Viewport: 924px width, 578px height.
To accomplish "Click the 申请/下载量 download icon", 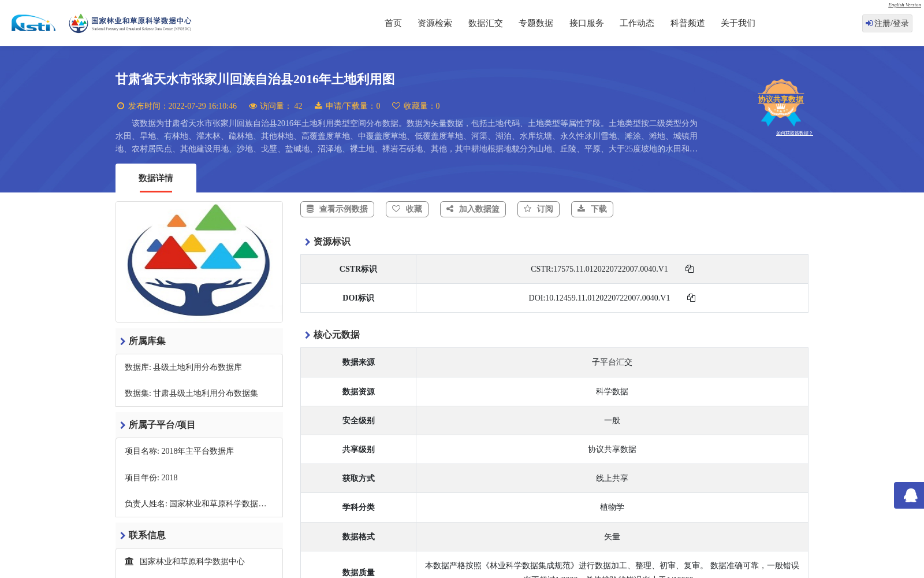I will 318,106.
